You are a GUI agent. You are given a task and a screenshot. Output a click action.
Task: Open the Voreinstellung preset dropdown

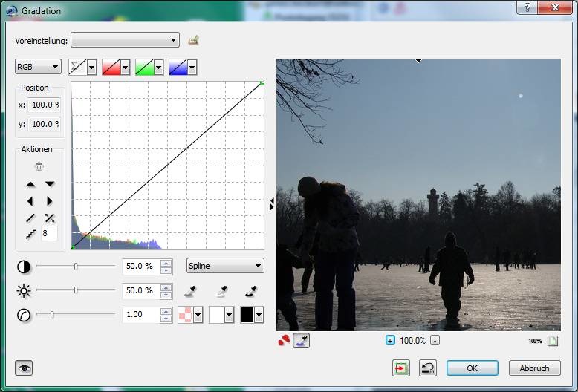(125, 40)
